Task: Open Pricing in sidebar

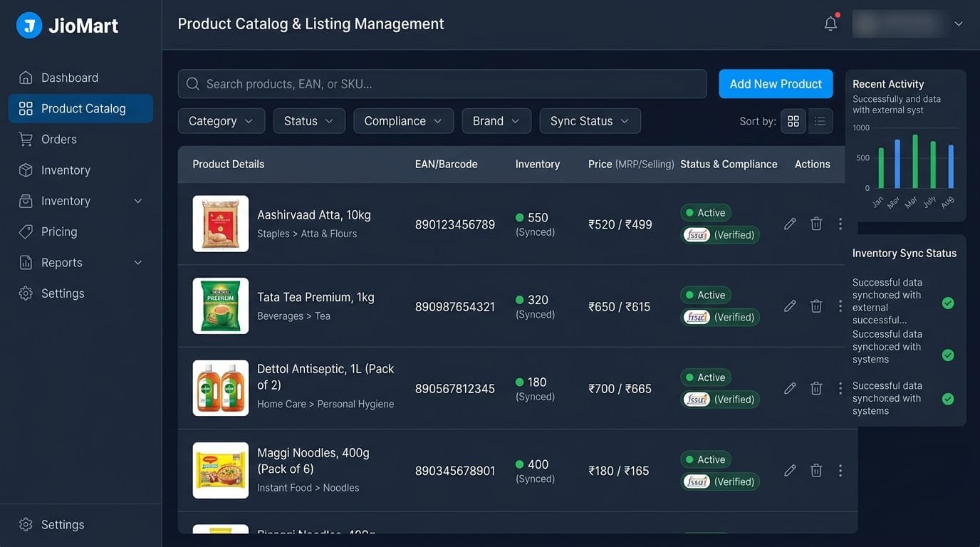Action: 81,231
